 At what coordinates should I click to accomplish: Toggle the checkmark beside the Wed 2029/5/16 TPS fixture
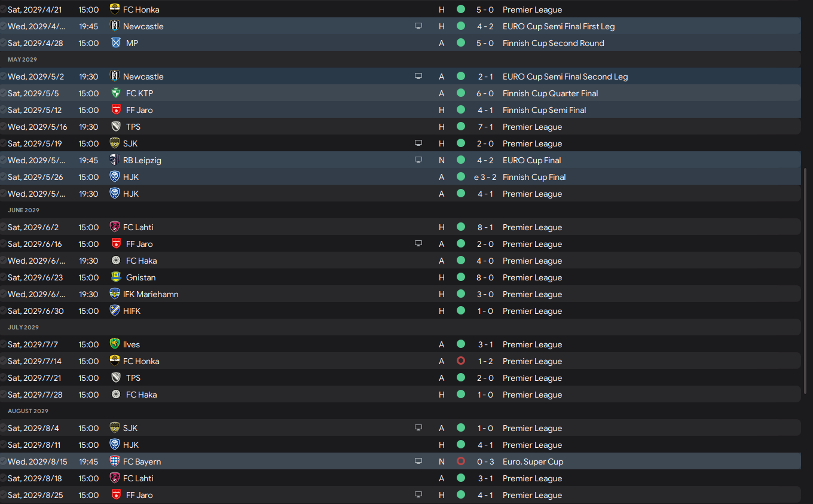(4, 127)
